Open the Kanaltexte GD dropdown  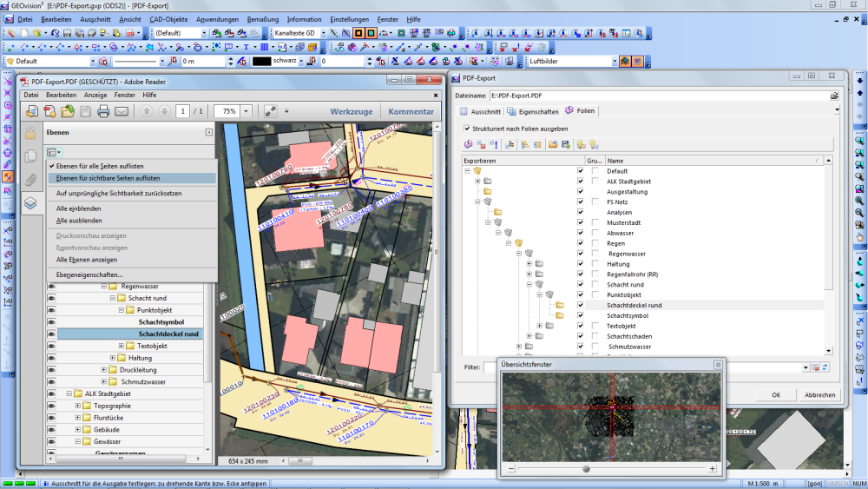click(323, 33)
